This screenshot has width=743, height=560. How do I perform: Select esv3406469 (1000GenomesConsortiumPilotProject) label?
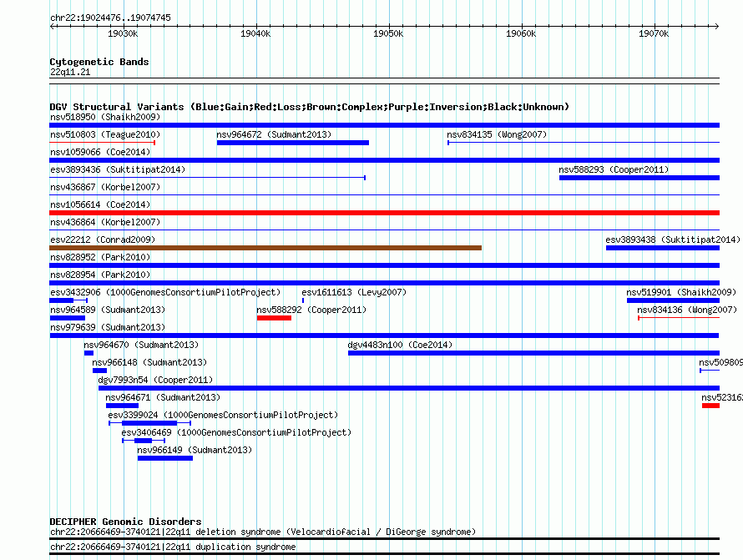(236, 432)
